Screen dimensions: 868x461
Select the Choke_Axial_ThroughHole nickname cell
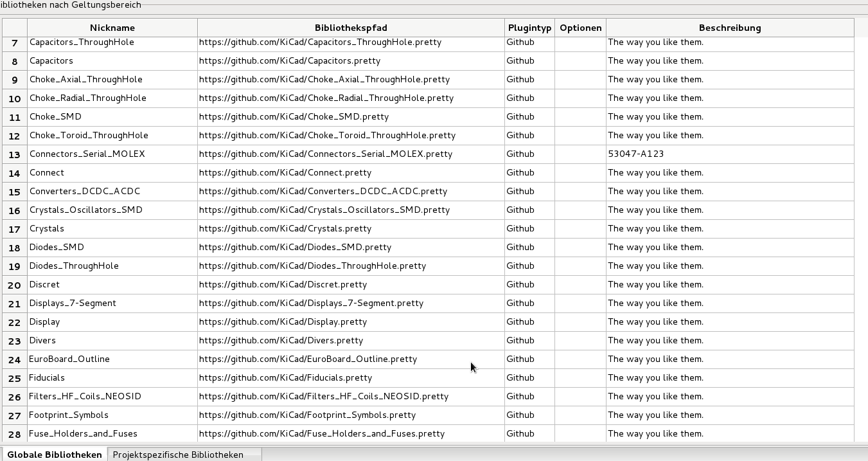(x=112, y=80)
